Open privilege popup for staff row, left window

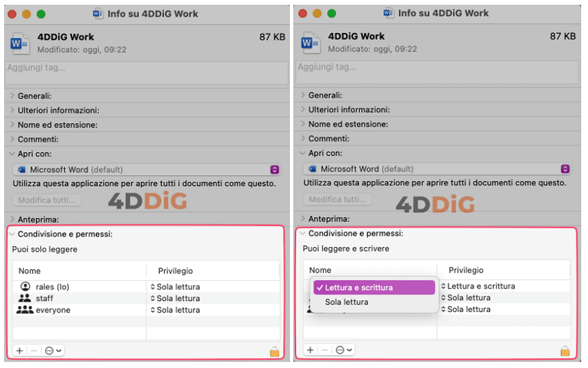pos(175,298)
